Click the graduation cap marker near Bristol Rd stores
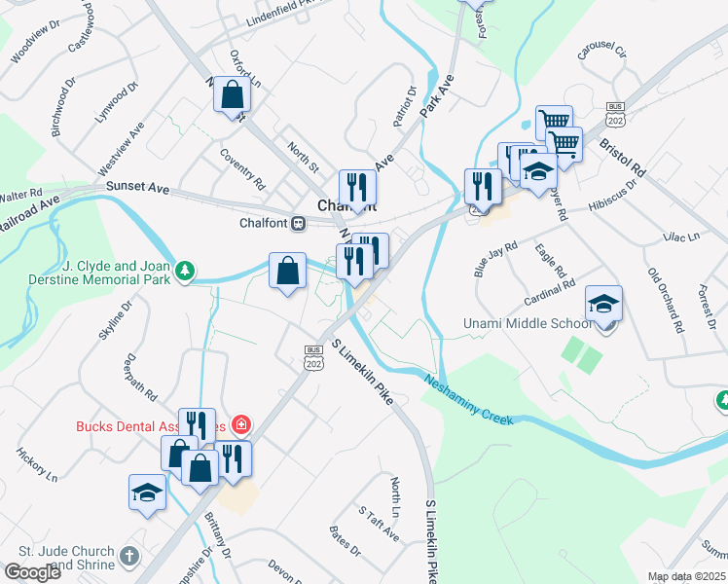Screen dimensions: 728x584 coord(538,175)
